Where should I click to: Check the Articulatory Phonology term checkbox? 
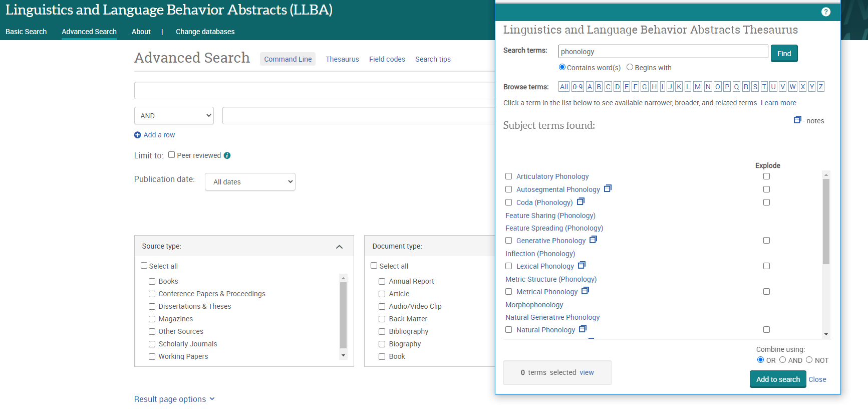(508, 176)
